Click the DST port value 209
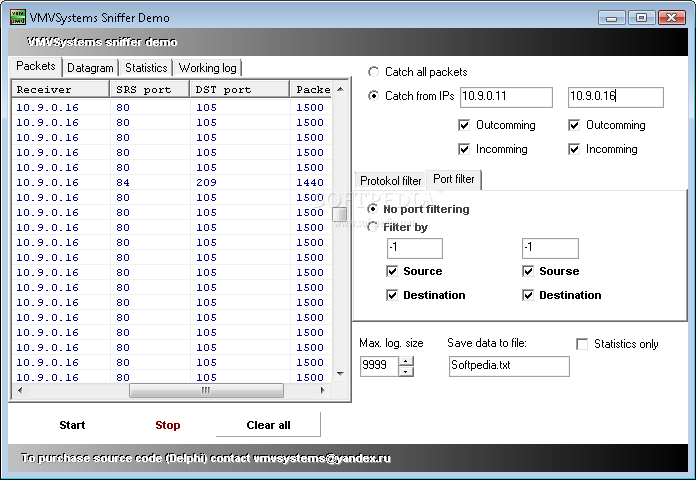This screenshot has height=480, width=696. [206, 182]
